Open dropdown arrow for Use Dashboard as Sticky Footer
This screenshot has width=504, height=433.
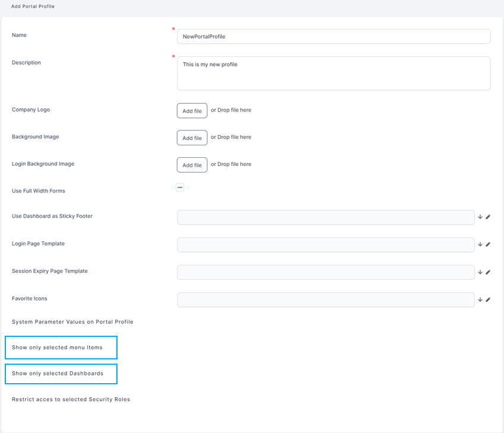point(480,217)
